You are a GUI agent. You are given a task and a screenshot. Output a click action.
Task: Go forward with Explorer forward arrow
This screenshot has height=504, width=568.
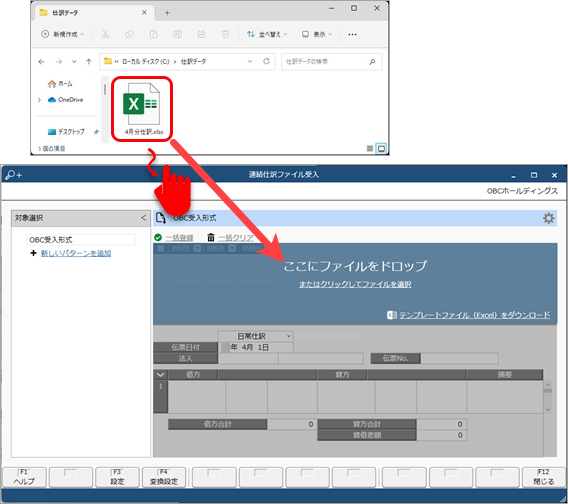coord(59,62)
